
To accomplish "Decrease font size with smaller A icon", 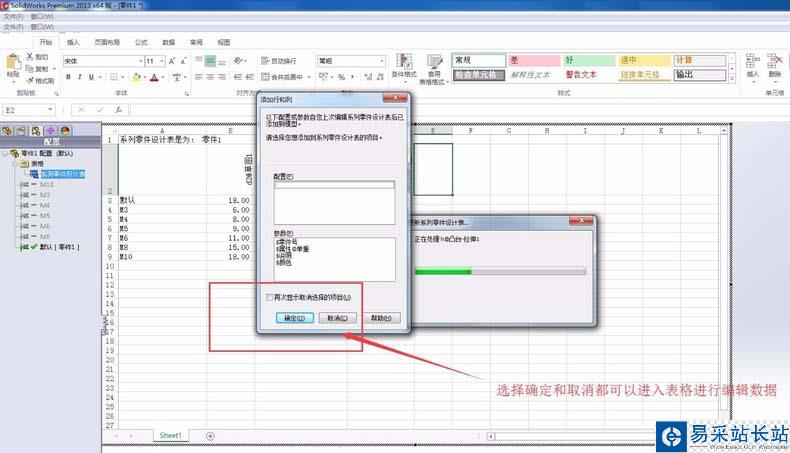I will (x=183, y=61).
